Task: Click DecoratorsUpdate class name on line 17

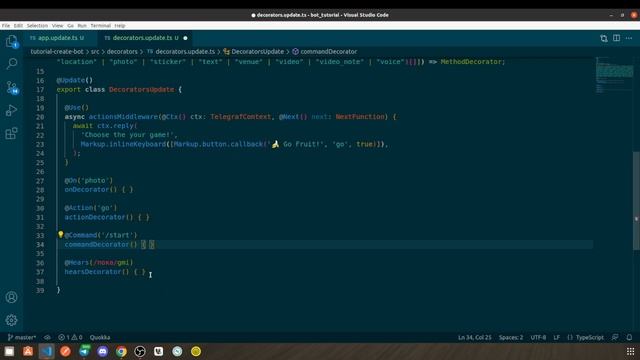Action: [141, 89]
